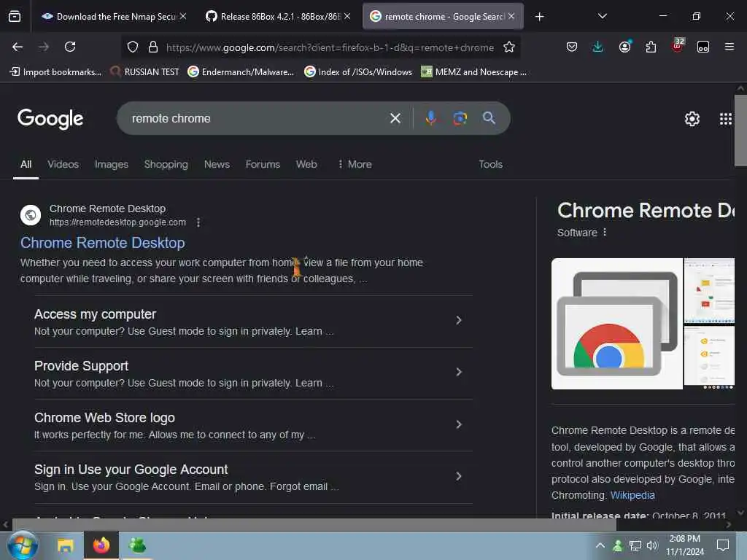747x560 pixels.
Task: Click the vertical page scrollbar thumb
Action: (x=740, y=131)
